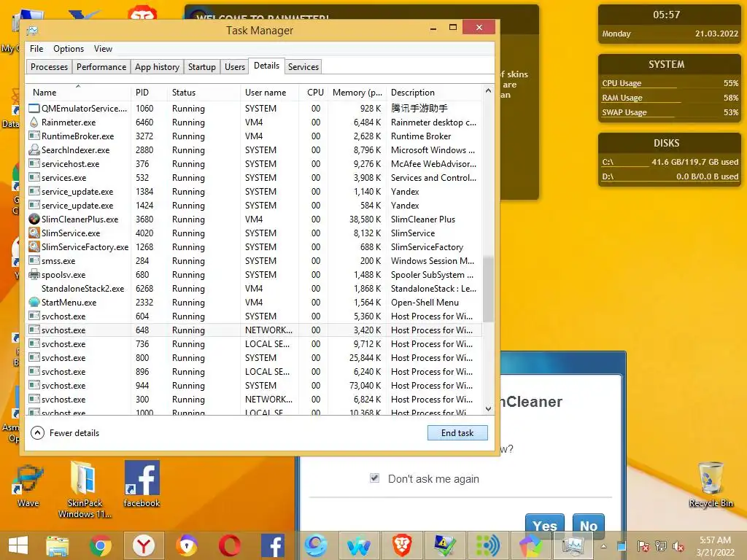Click the muted volume tray icon

678,546
